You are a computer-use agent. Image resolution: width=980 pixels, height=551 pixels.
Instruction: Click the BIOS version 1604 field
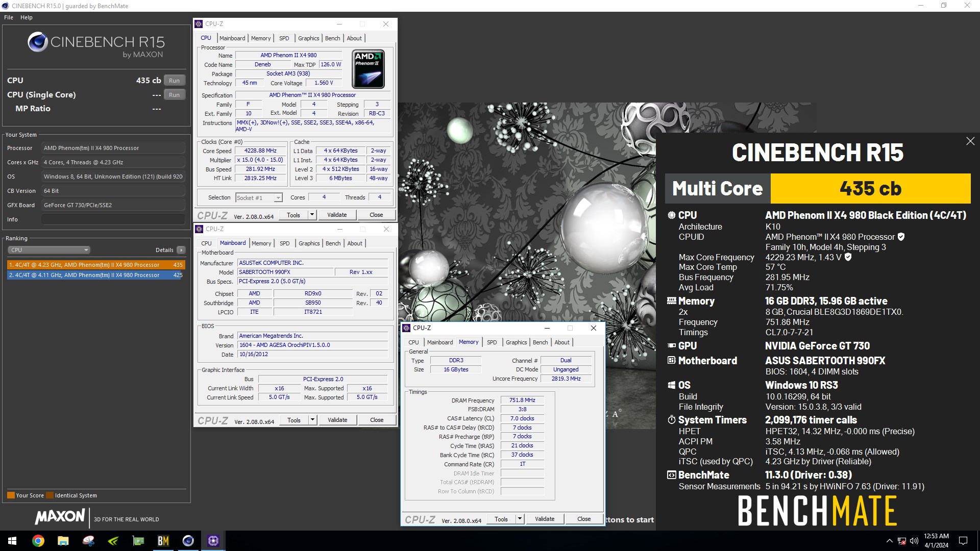(x=313, y=345)
